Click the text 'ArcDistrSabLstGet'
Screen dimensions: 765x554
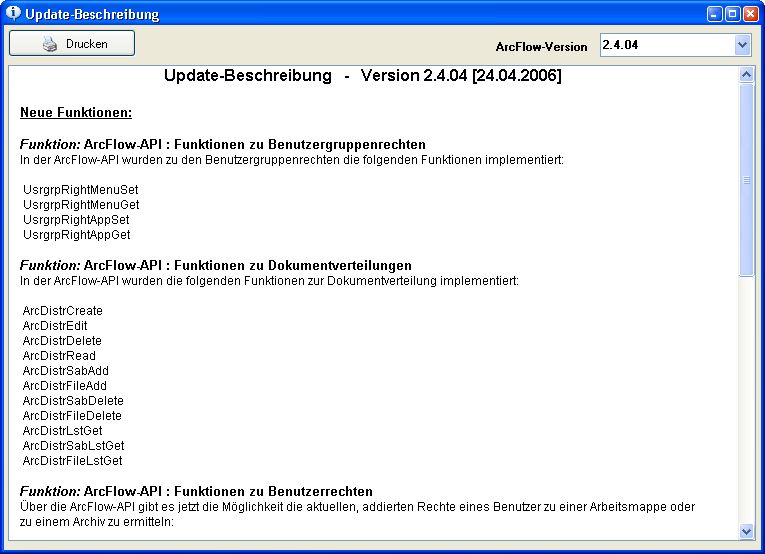click(73, 446)
